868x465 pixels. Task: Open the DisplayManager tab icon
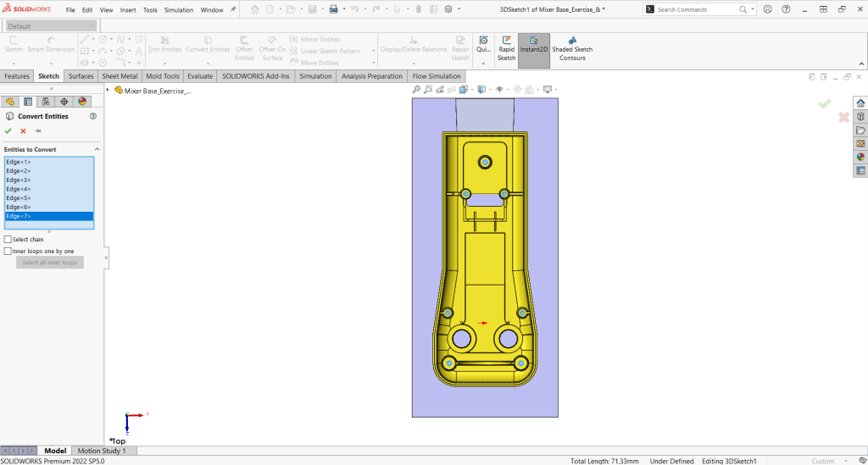(82, 101)
